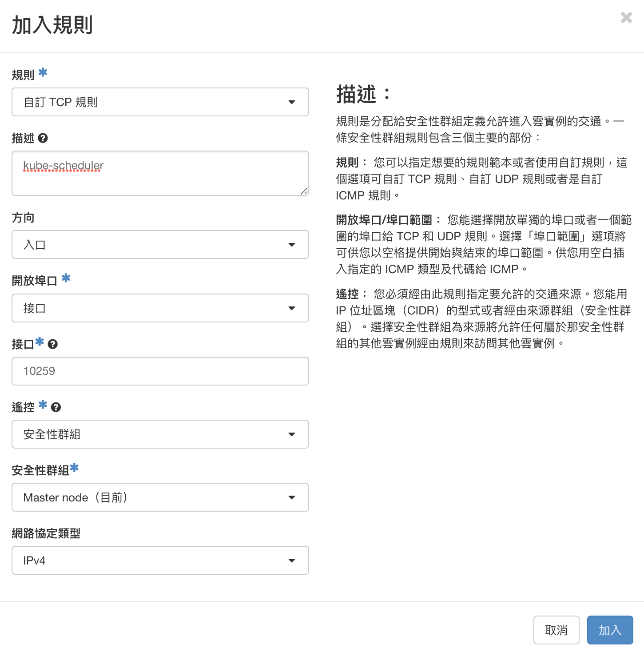Click the 網路協定類型 field label
Viewport: 644px width, 652px height.
tap(46, 533)
